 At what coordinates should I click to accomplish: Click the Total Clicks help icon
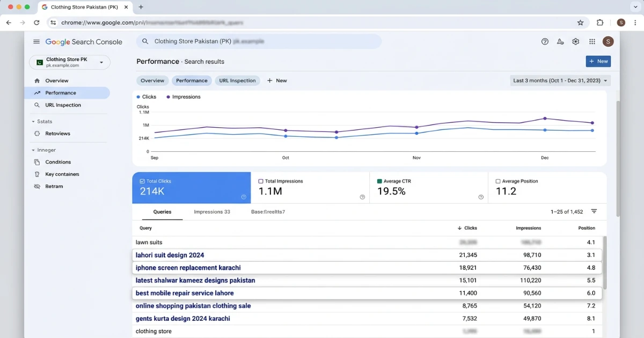pyautogui.click(x=244, y=197)
